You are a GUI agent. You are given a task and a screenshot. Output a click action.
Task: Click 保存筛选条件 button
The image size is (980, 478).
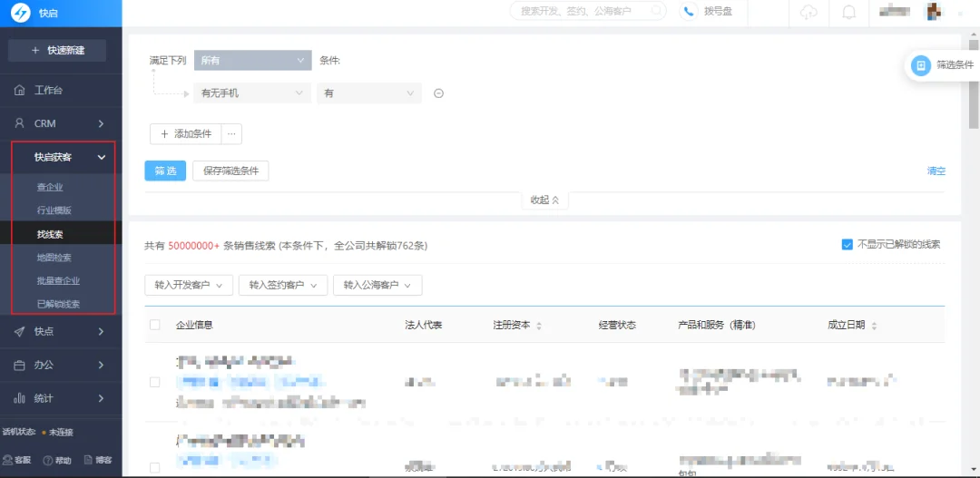pyautogui.click(x=230, y=171)
